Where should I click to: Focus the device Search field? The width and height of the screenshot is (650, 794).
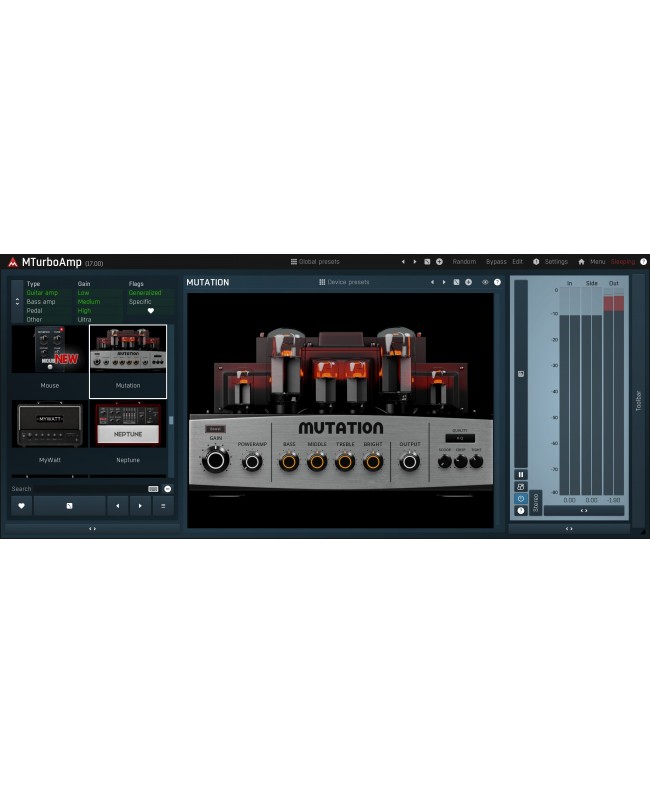pos(78,489)
